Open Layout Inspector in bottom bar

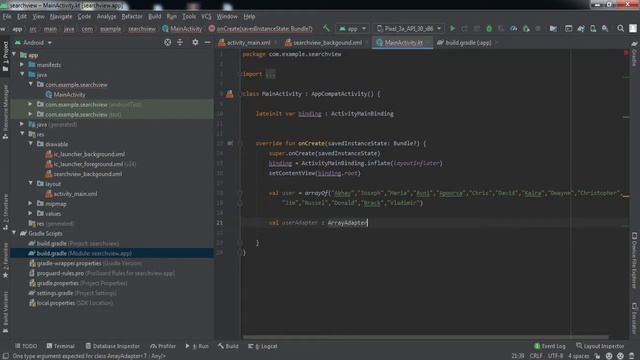600,346
